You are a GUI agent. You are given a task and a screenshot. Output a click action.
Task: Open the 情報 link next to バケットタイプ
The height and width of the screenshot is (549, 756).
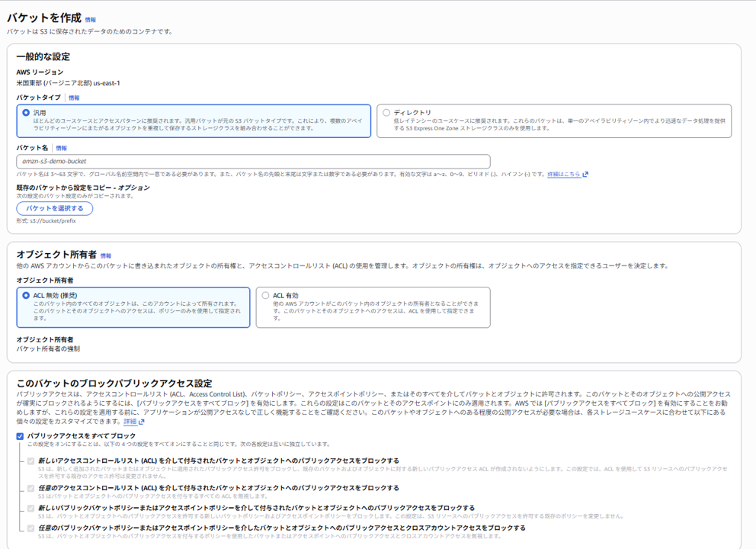(x=74, y=98)
